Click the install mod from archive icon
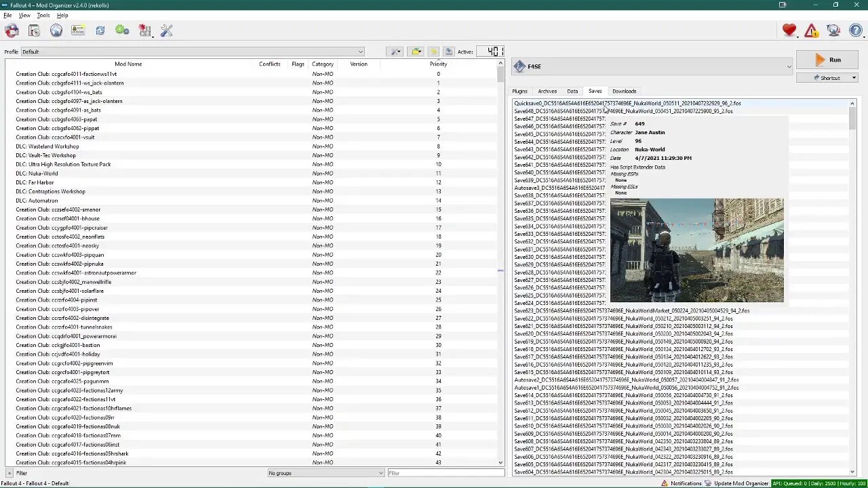Image resolution: width=868 pixels, height=488 pixels. (34, 30)
